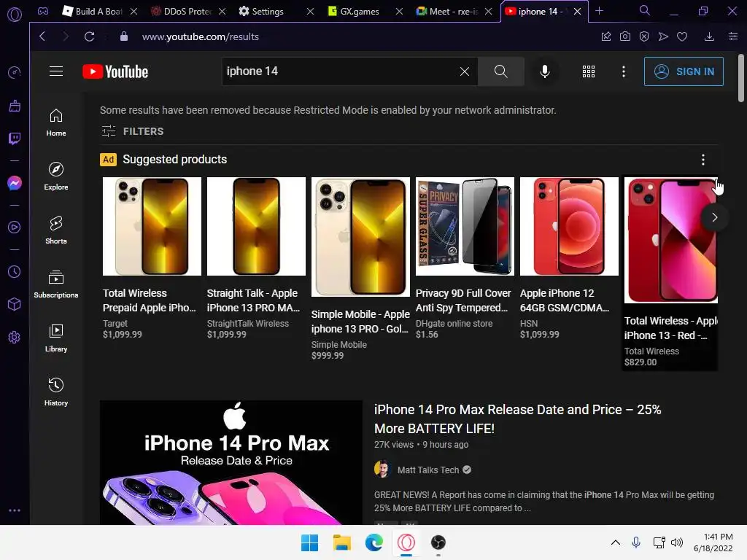Open Opera snapshot camera tool
The image size is (747, 560).
pyautogui.click(x=625, y=36)
